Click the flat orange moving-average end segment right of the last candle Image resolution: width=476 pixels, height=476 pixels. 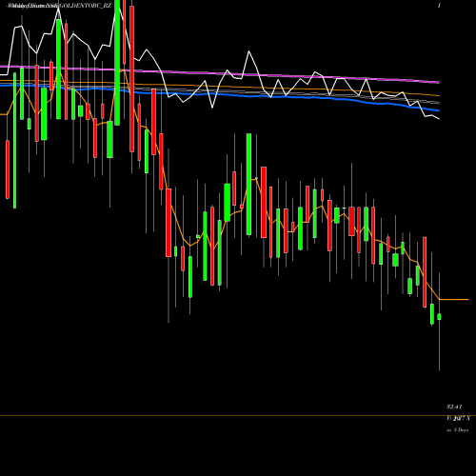click(454, 299)
